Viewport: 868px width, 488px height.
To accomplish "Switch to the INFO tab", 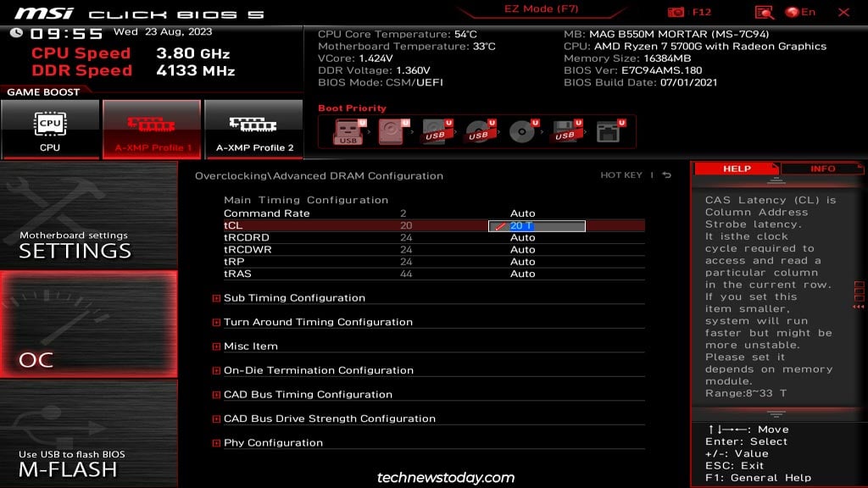I will point(822,169).
